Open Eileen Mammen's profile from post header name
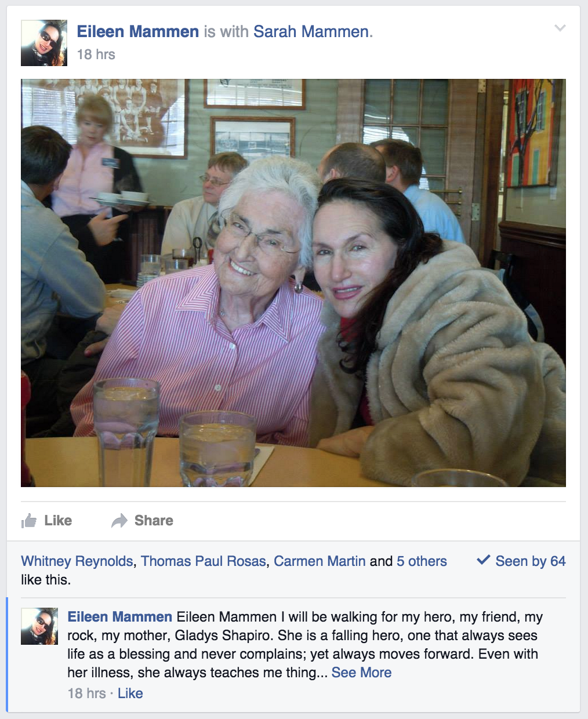The image size is (588, 719). point(138,31)
